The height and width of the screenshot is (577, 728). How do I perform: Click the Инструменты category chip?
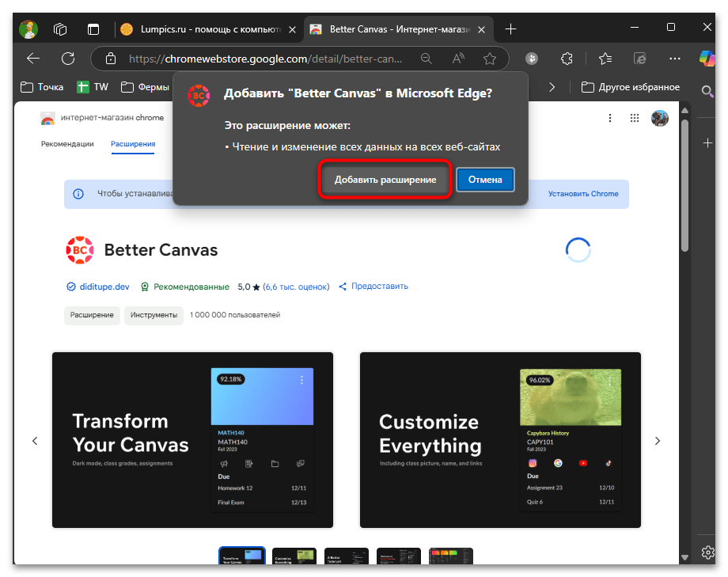point(154,315)
